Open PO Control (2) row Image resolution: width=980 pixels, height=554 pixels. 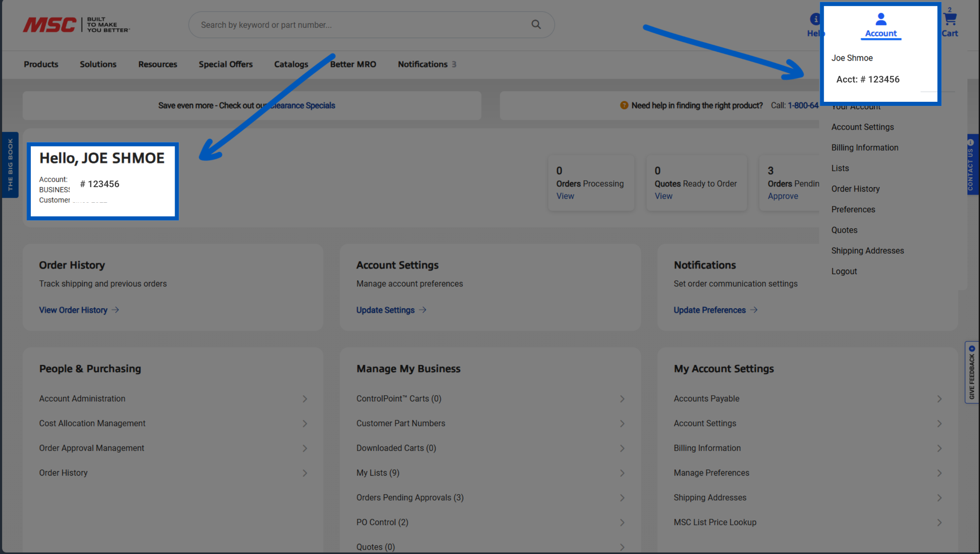(490, 522)
